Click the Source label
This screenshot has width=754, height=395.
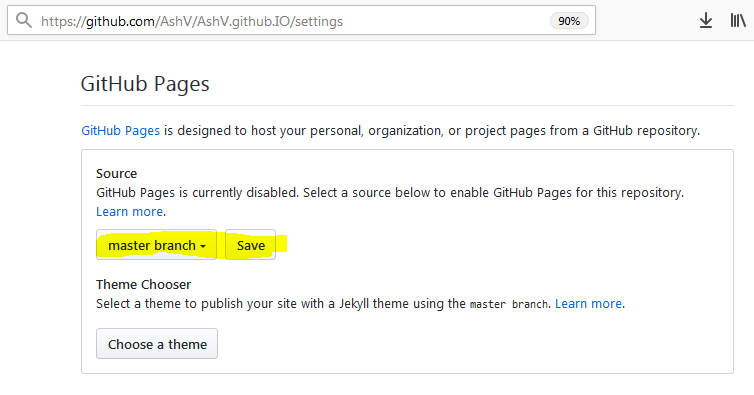pos(116,173)
